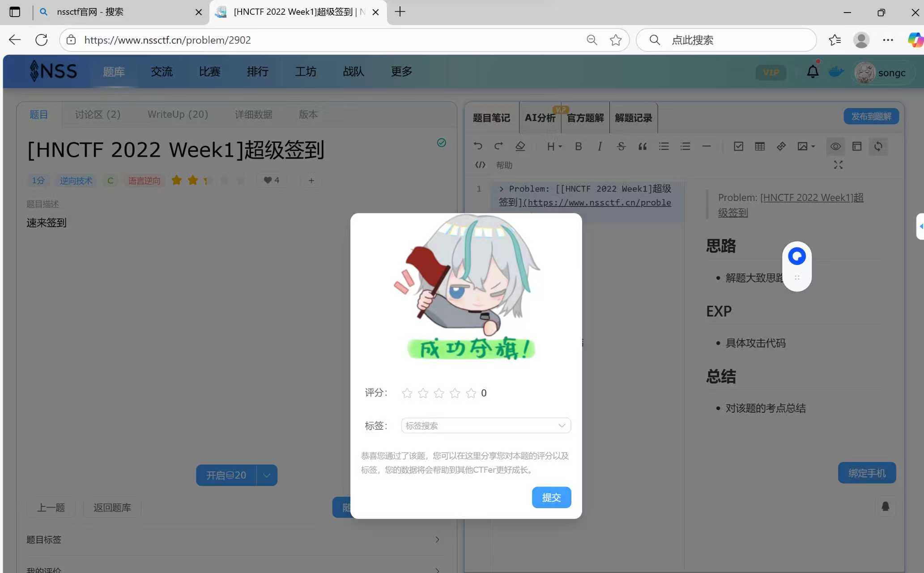Click the bold formatting icon in editor
This screenshot has width=924, height=573.
pyautogui.click(x=578, y=146)
